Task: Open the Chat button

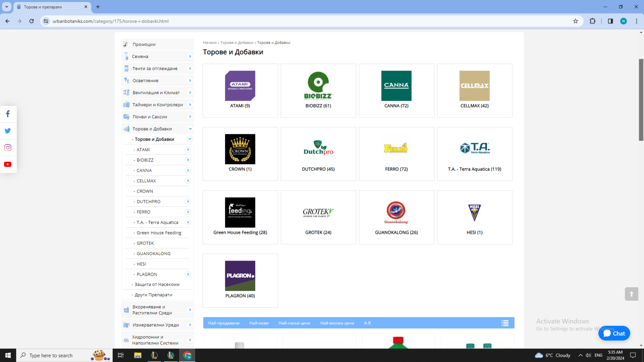Action: (614, 333)
